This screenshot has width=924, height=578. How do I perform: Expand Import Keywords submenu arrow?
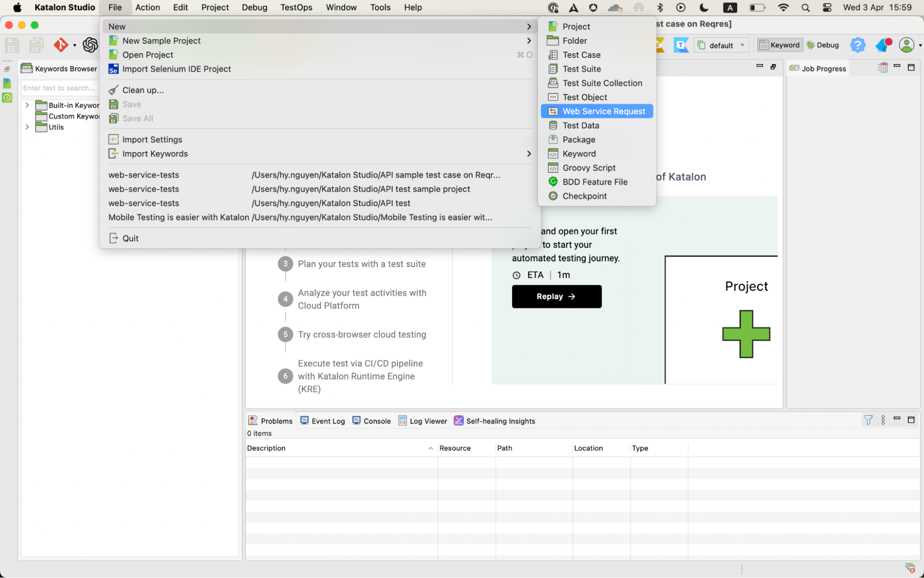(529, 154)
